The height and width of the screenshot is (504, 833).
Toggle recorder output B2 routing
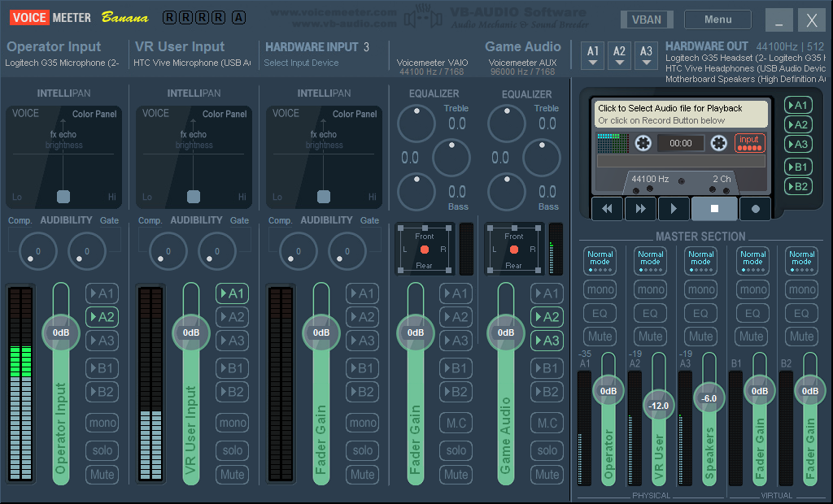click(x=798, y=186)
